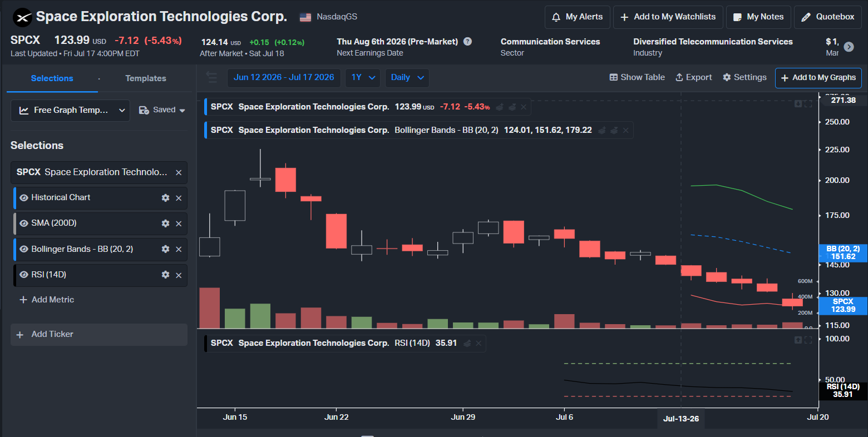Switch to the Templates tab
Screen dimensions: 868x437
point(146,78)
